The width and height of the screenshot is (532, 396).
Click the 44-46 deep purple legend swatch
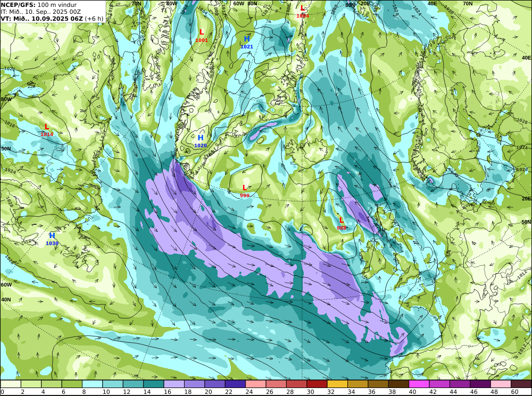[x=460, y=384]
